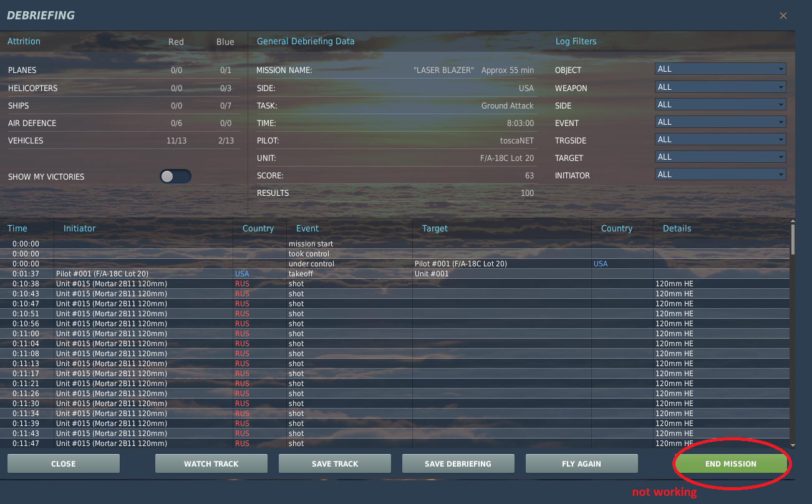Close the debriefing window with X icon

pyautogui.click(x=783, y=16)
